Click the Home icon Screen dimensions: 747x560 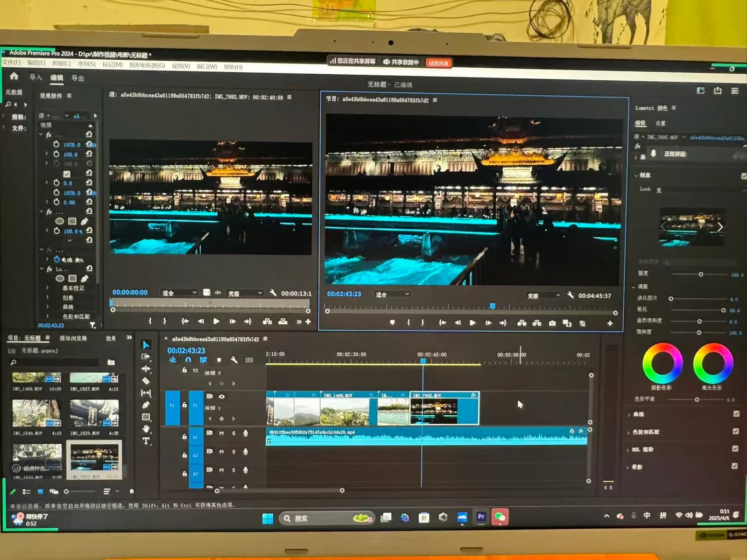14,76
